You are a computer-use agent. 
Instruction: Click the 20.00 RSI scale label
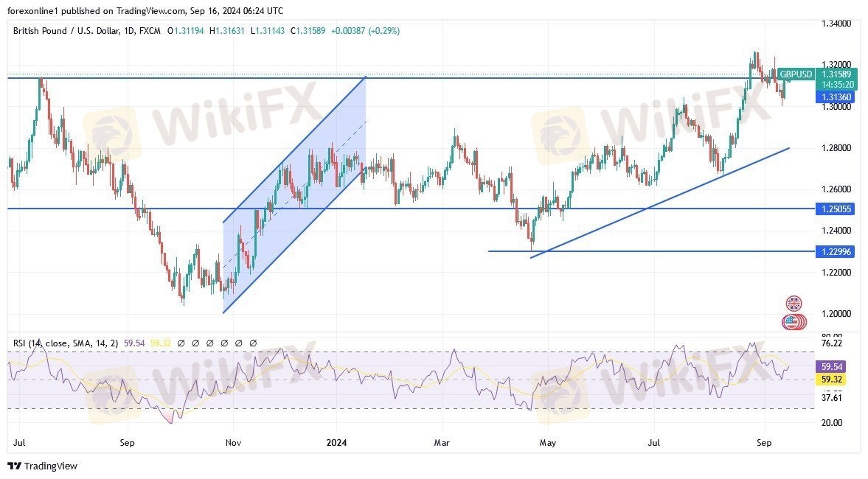point(831,423)
